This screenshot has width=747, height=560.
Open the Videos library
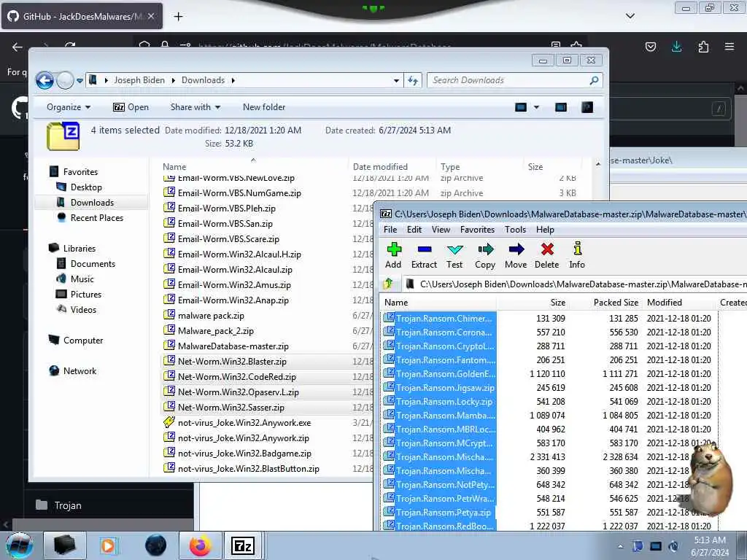tap(83, 309)
